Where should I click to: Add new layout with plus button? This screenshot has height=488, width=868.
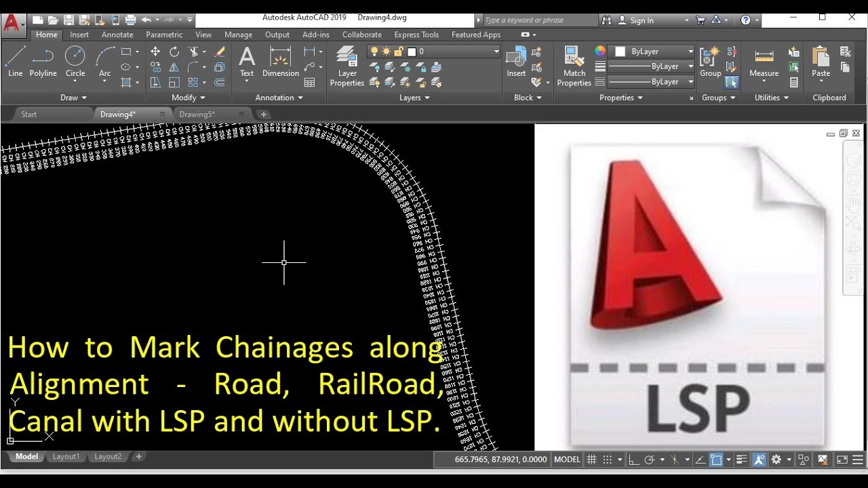point(139,457)
